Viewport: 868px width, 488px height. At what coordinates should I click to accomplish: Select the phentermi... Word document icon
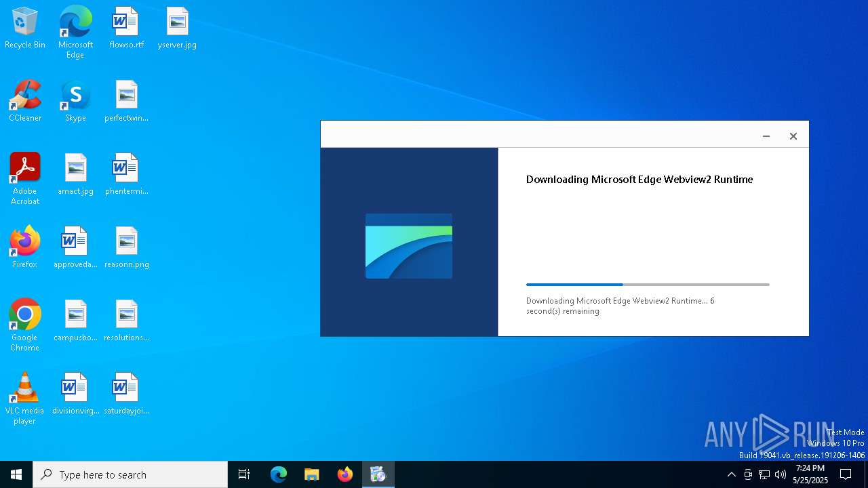pos(126,175)
